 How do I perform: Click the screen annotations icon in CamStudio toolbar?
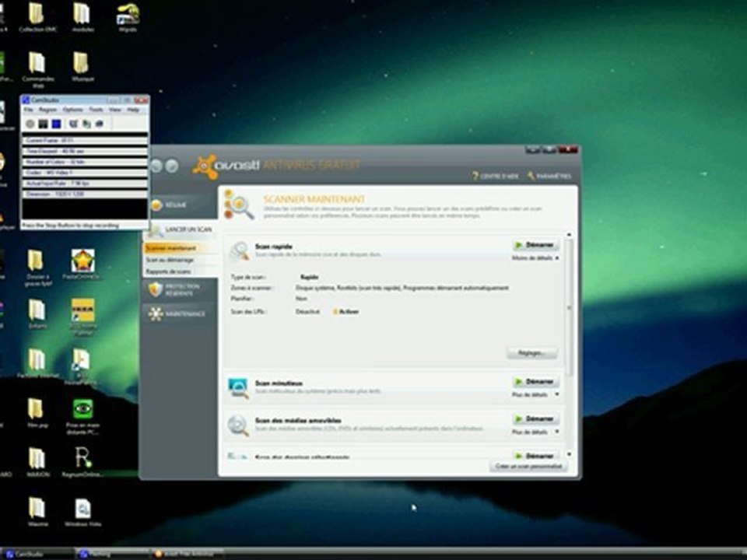pos(73,124)
